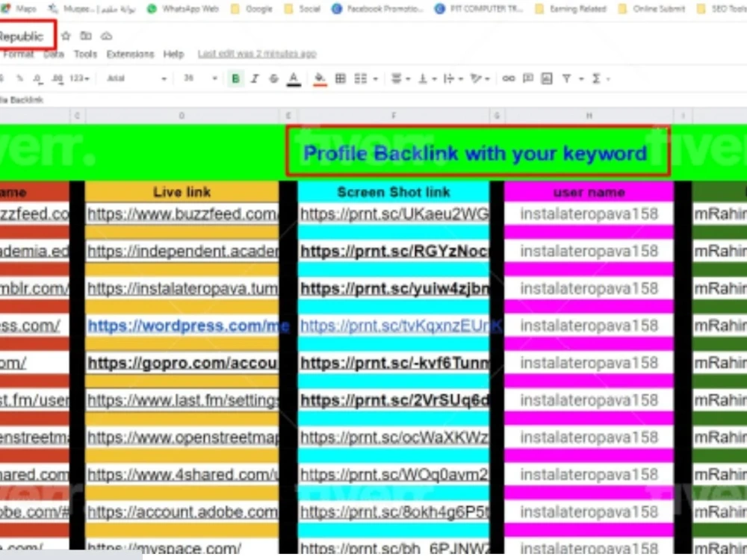Click the create filter icon
The width and height of the screenshot is (747, 560).
click(566, 78)
